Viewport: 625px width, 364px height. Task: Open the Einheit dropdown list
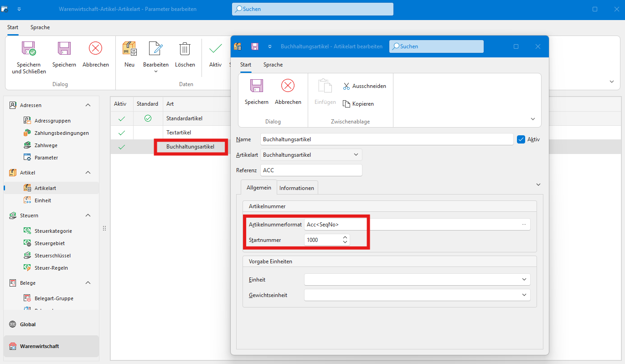(x=524, y=280)
